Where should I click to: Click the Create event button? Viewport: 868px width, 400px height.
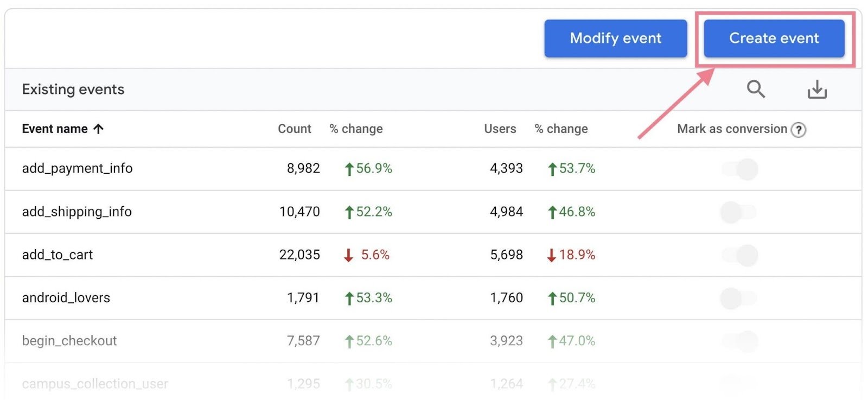(774, 38)
